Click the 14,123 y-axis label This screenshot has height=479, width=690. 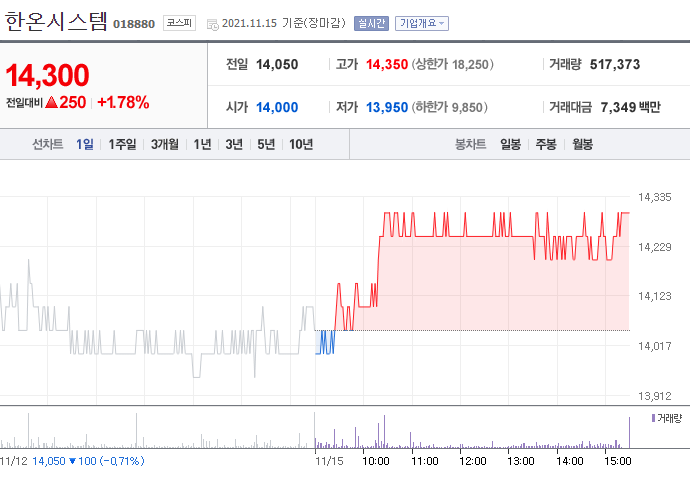pos(655,296)
